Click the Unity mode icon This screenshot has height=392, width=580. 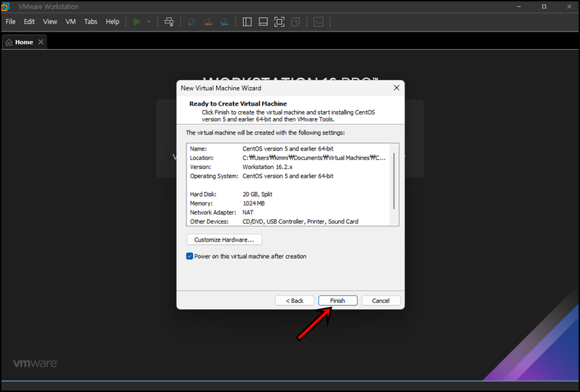[296, 22]
